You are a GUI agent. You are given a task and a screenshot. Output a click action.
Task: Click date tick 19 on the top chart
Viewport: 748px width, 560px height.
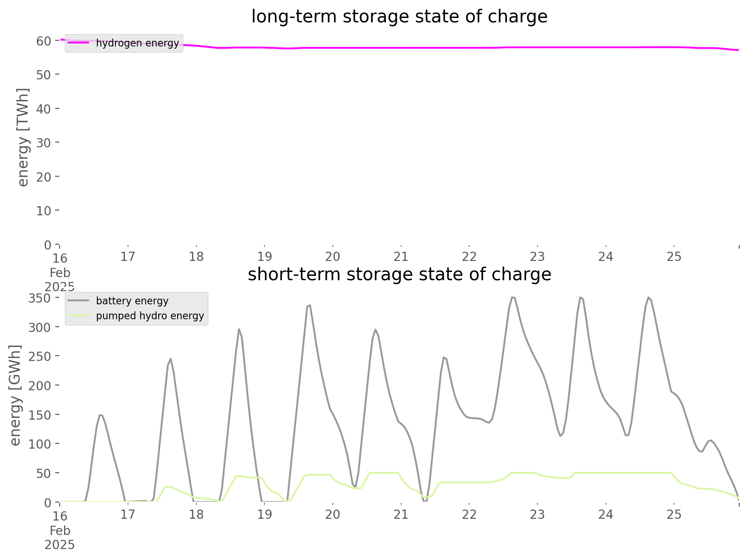point(264,257)
